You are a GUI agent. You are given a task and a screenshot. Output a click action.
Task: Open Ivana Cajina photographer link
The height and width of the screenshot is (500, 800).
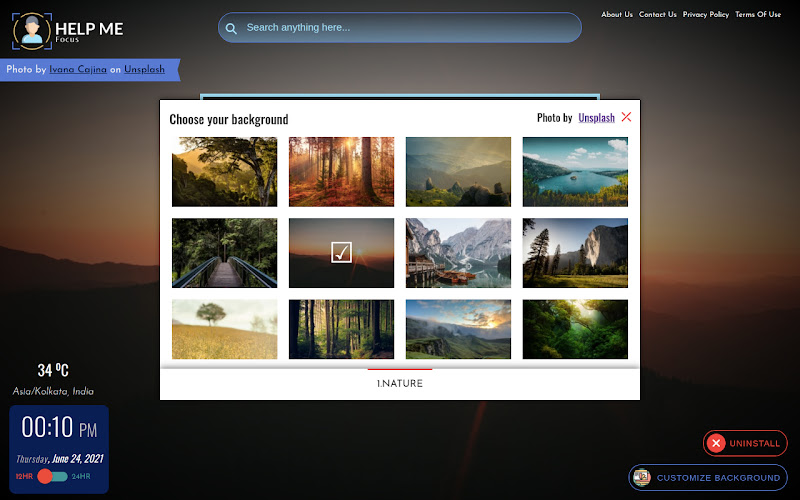tap(78, 69)
